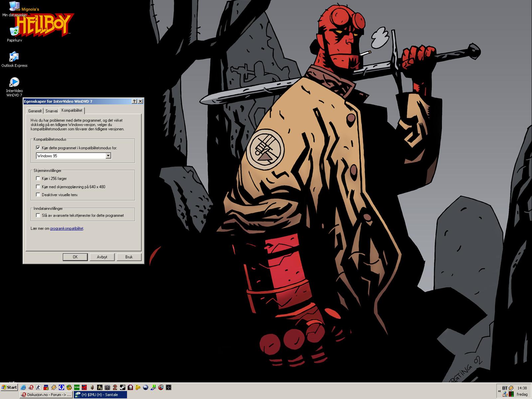532x399 pixels.
Task: Open the PG sphere quick launch icon
Action: (146, 387)
